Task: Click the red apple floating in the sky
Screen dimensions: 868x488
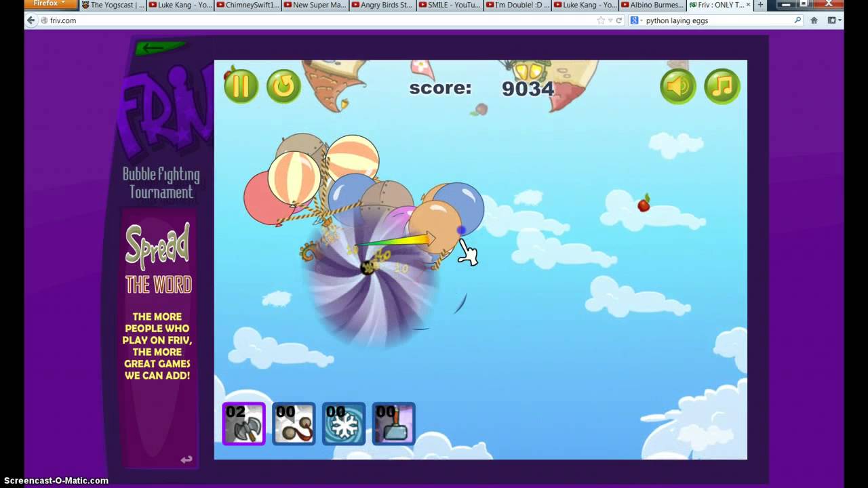Action: point(644,203)
